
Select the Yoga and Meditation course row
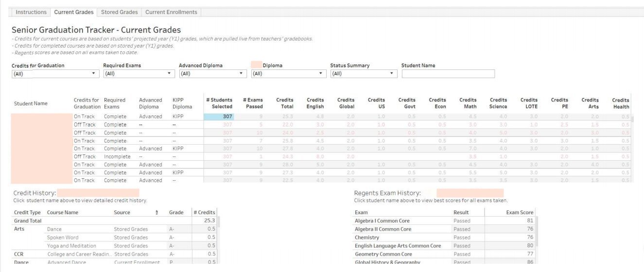71,246
